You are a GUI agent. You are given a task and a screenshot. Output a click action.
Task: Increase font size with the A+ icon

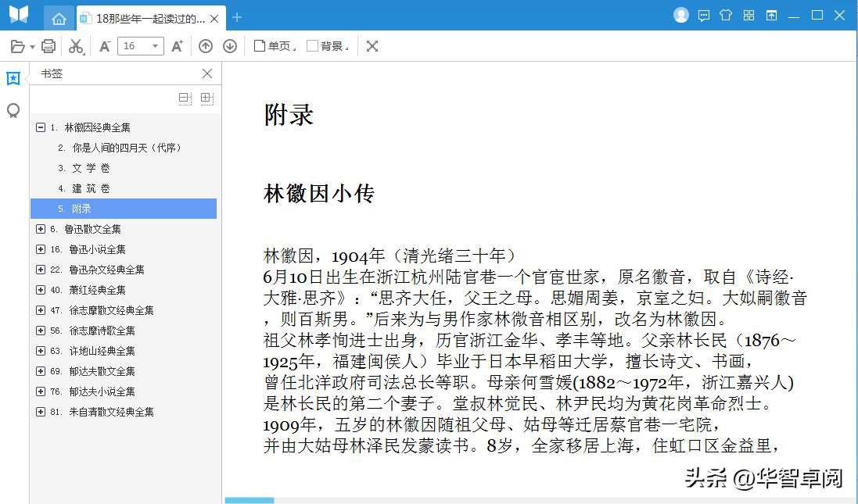click(177, 46)
